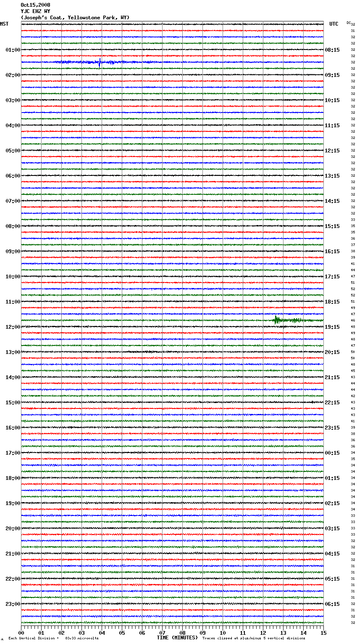Click the 'UTC' column header

click(x=334, y=24)
